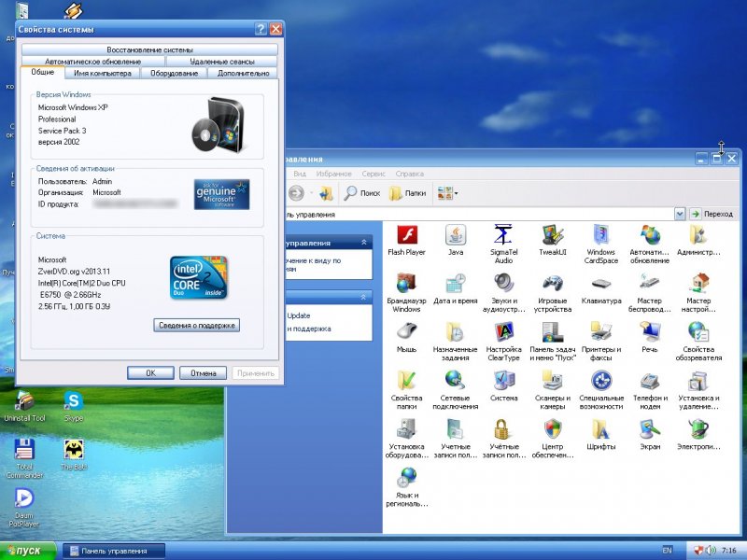Open Fonts (Шрифты) folder
Viewport: 747px width, 560px height.
[601, 435]
